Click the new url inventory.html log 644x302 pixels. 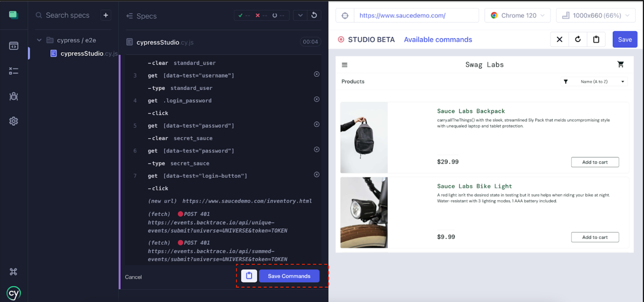230,201
